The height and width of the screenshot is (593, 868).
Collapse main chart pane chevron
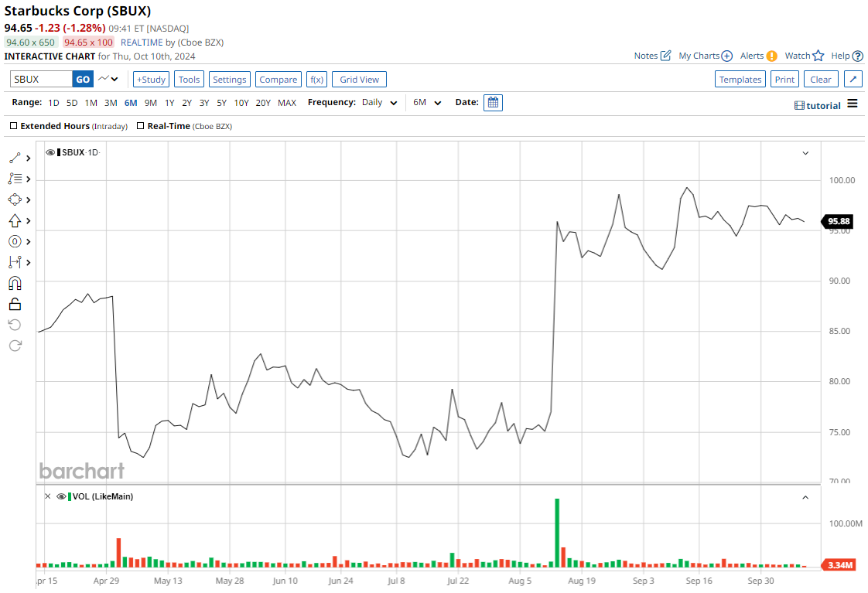(805, 153)
